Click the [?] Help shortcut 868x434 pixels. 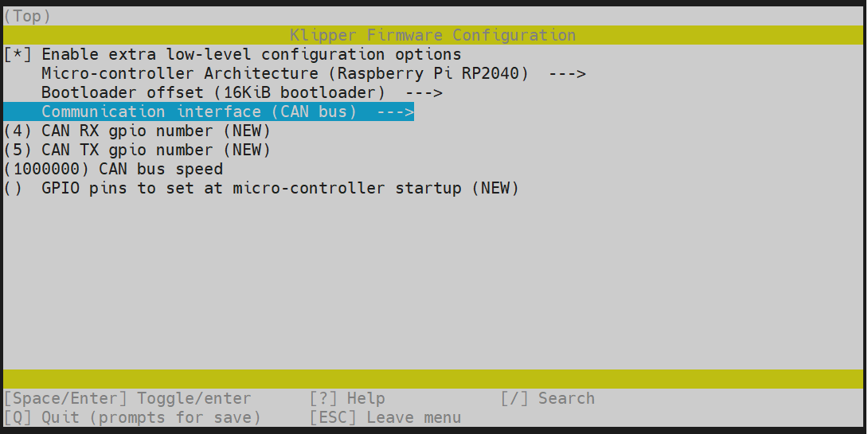[347, 399]
